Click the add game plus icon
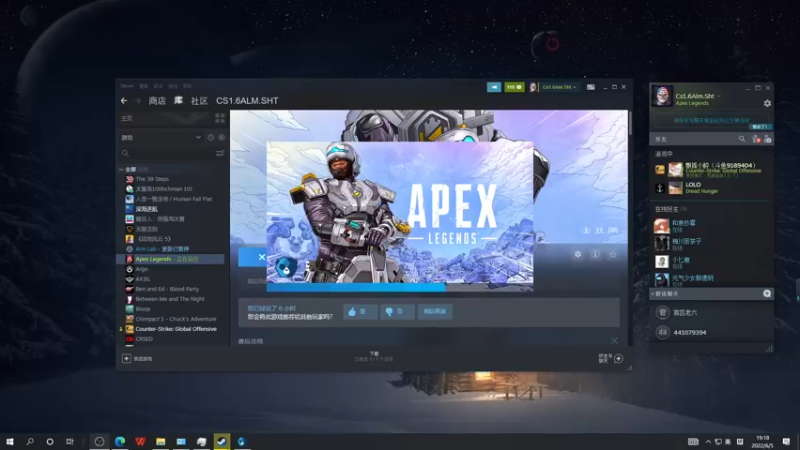Screen dimensions: 800x450 click(x=126, y=359)
